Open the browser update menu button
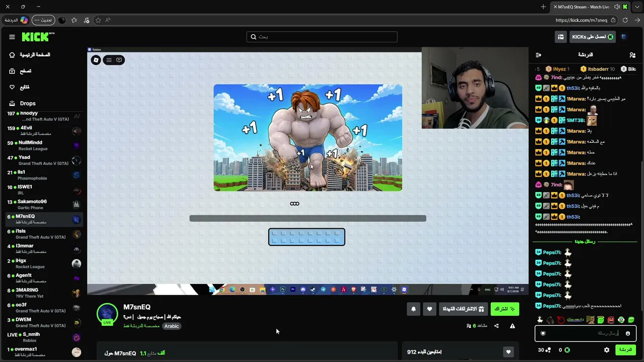Screen dimensions: 644x362 click(x=43, y=20)
